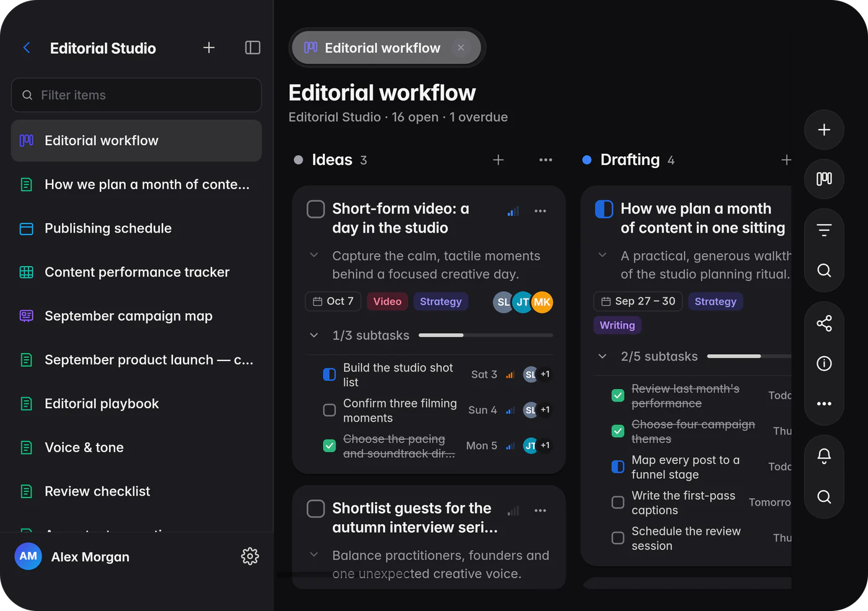Open the filter icon in right toolbar
Image resolution: width=868 pixels, height=611 pixels.
(x=824, y=230)
